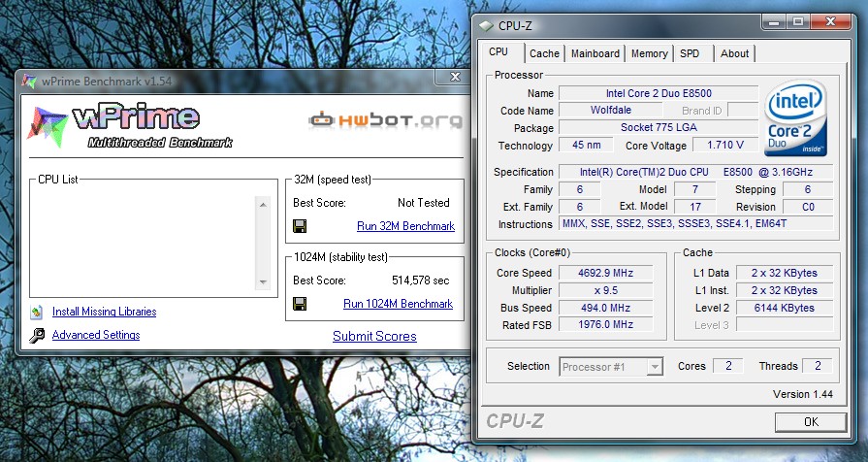The height and width of the screenshot is (462, 868).
Task: Click Package value Socket 775 LGA
Action: click(x=659, y=127)
